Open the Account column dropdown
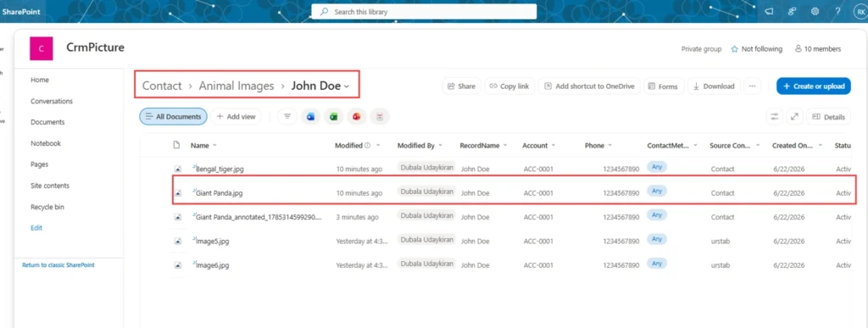Viewport: 868px width, 328px height. pos(554,146)
